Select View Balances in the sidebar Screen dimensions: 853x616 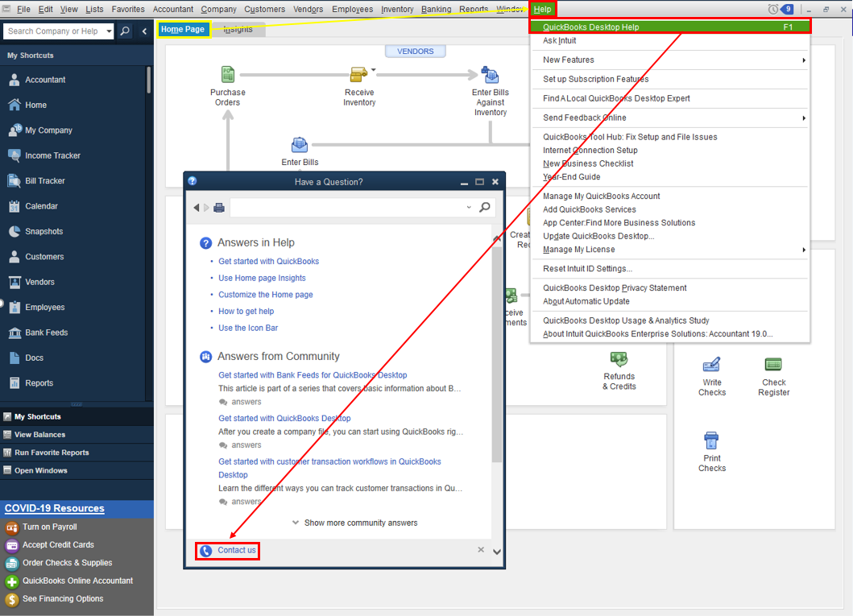click(39, 434)
